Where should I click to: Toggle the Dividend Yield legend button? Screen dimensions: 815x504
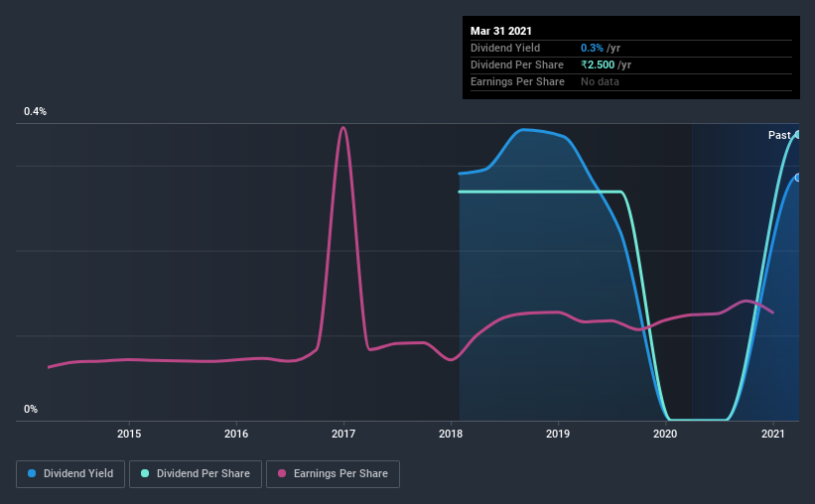pyautogui.click(x=70, y=474)
